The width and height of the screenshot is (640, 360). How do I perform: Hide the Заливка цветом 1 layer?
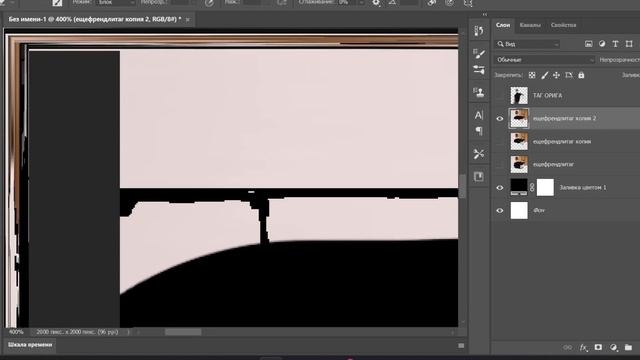pyautogui.click(x=500, y=188)
